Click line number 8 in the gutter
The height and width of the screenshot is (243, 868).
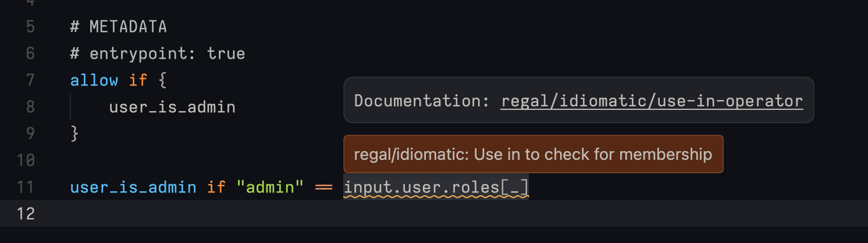(30, 107)
